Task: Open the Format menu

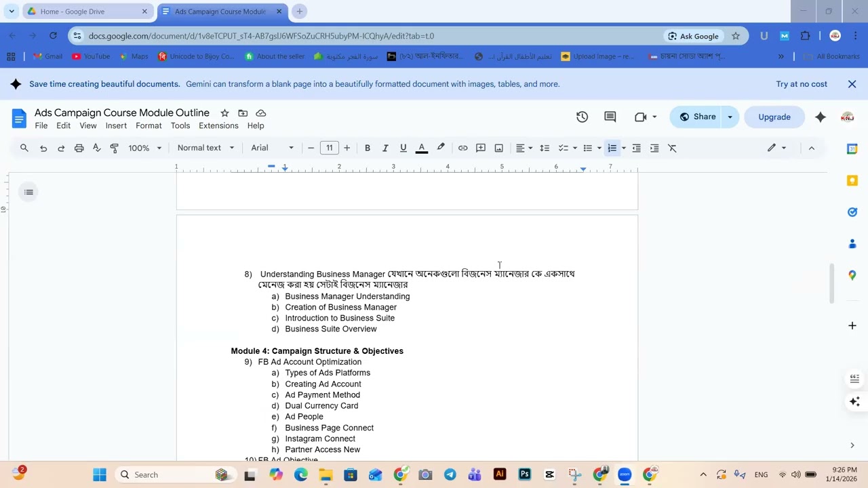Action: pos(149,125)
